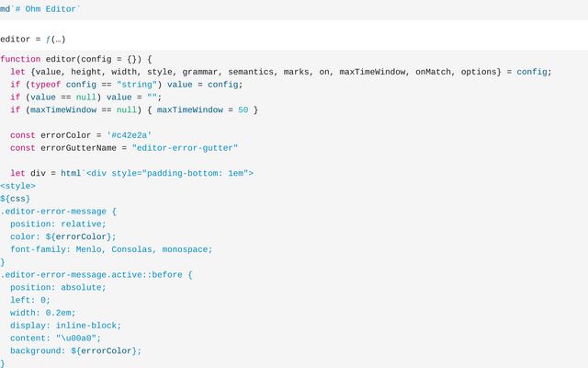
Task: Click the font-family Menlo, Consolas line
Action: tap(111, 249)
